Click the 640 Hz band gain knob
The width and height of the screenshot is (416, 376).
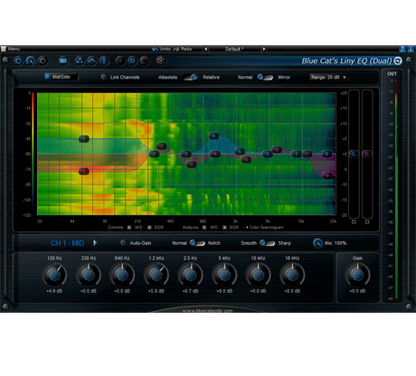[x=122, y=274]
